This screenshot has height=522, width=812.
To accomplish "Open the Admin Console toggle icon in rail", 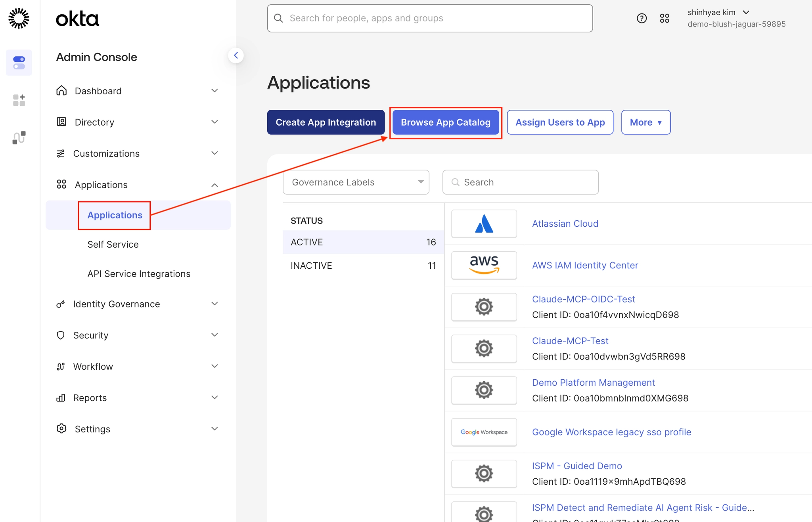I will 19,63.
